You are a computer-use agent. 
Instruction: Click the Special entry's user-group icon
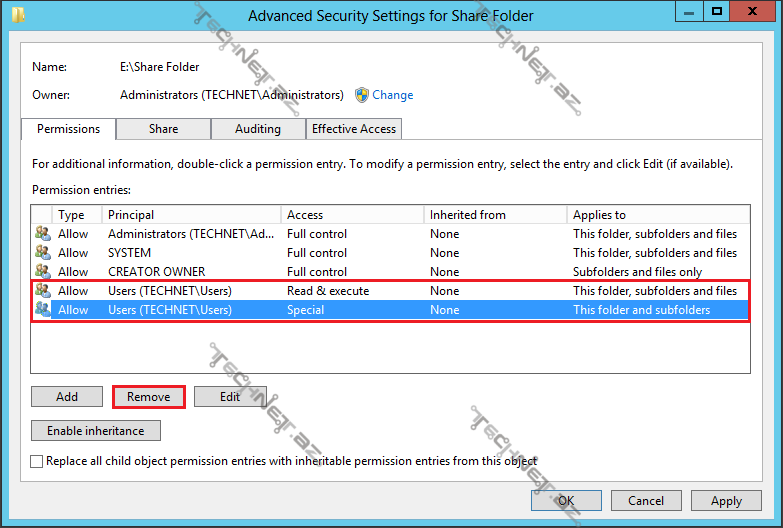42,310
